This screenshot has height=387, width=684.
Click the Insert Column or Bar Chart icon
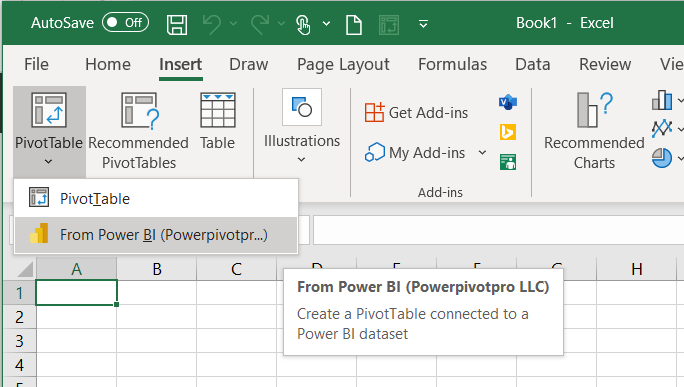click(x=662, y=100)
